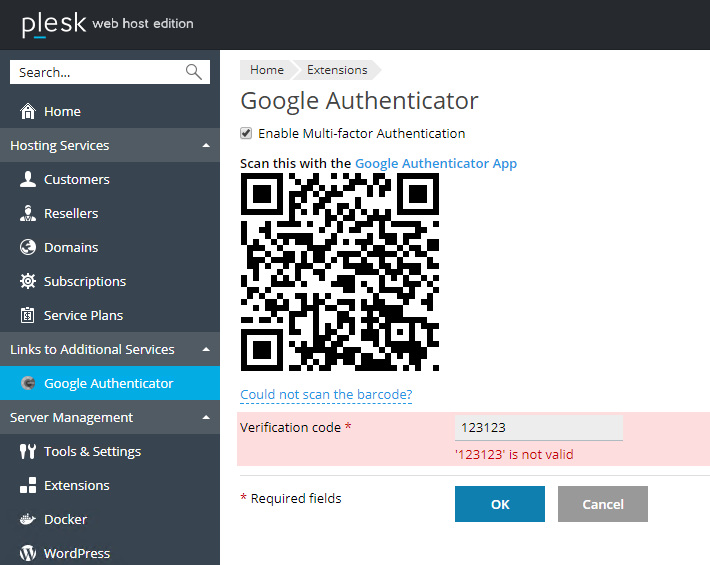Image resolution: width=710 pixels, height=565 pixels.
Task: Click the Google Authenticator sidebar icon
Action: click(x=28, y=383)
